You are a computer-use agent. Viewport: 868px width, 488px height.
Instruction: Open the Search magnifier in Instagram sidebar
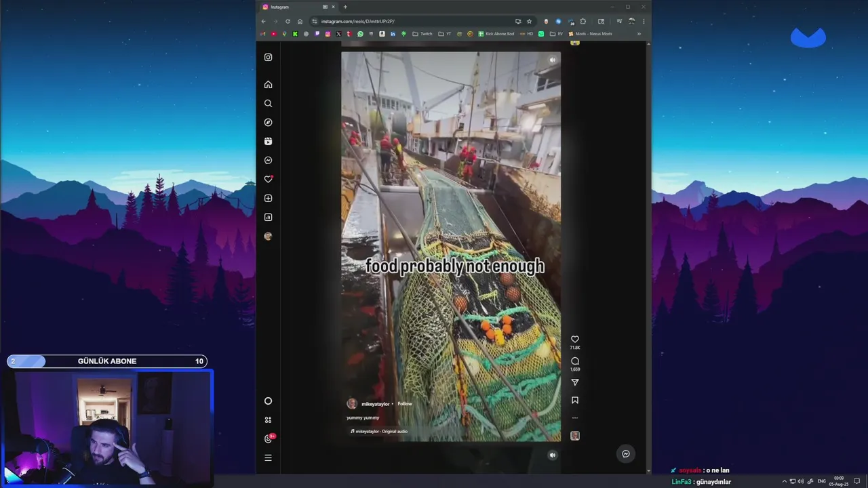tap(268, 104)
